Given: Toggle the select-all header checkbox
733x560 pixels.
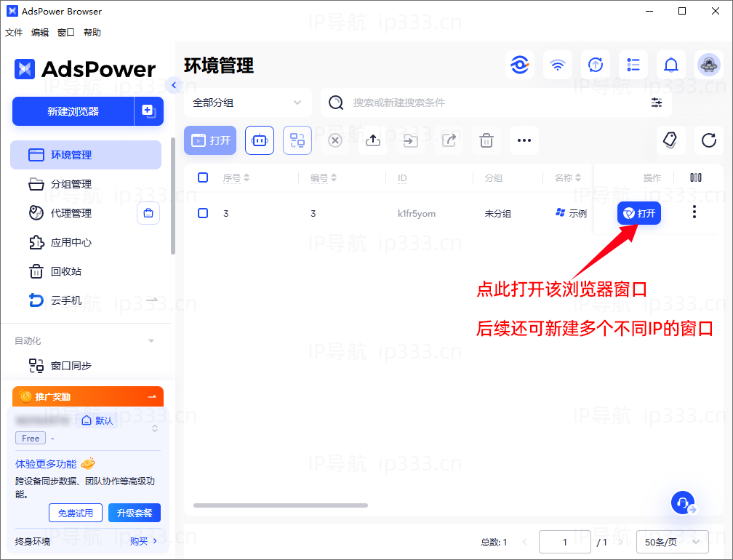Looking at the screenshot, I should coord(203,177).
